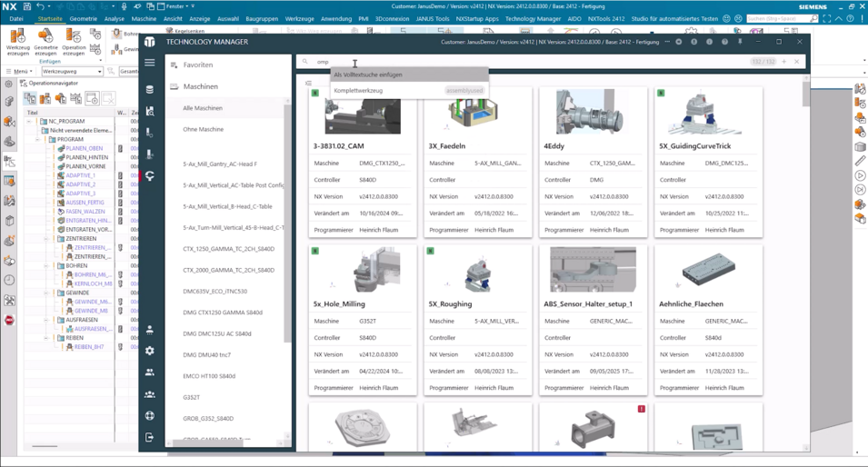Click Werkzeug erzeugen in NX ribbon
The height and width of the screenshot is (467, 868).
(x=17, y=43)
